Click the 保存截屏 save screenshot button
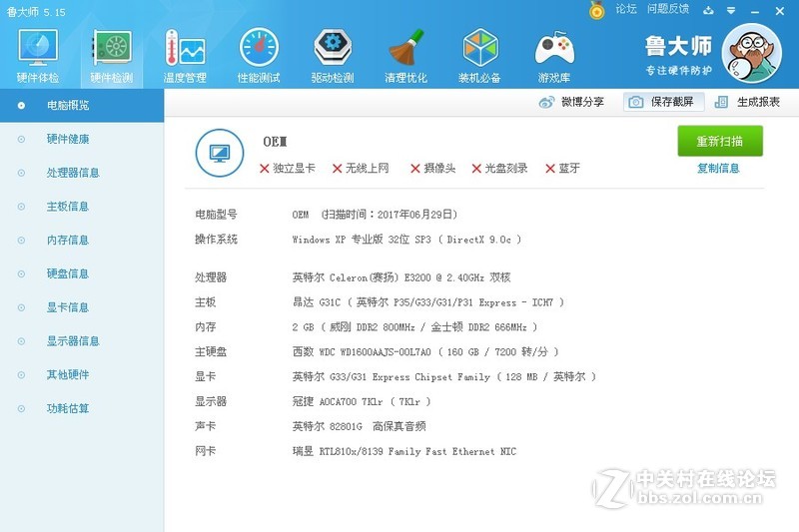799x532 pixels. (x=664, y=102)
